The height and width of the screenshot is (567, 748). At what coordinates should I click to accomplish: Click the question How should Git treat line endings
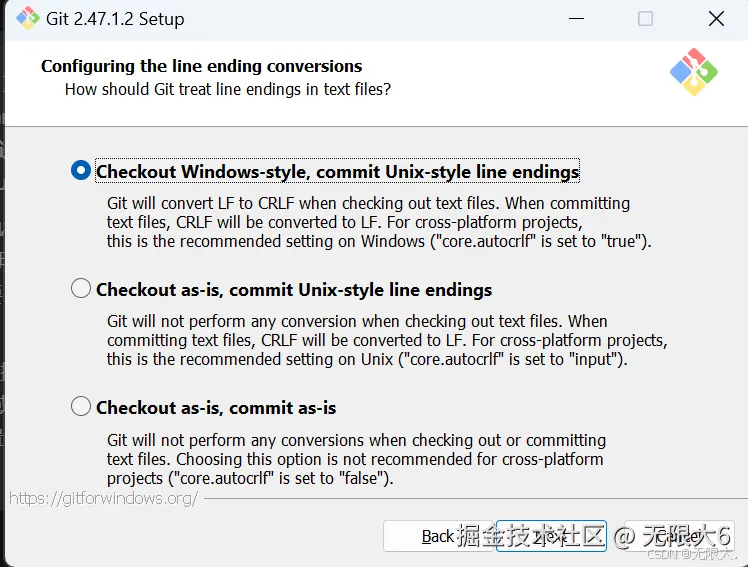coord(227,89)
